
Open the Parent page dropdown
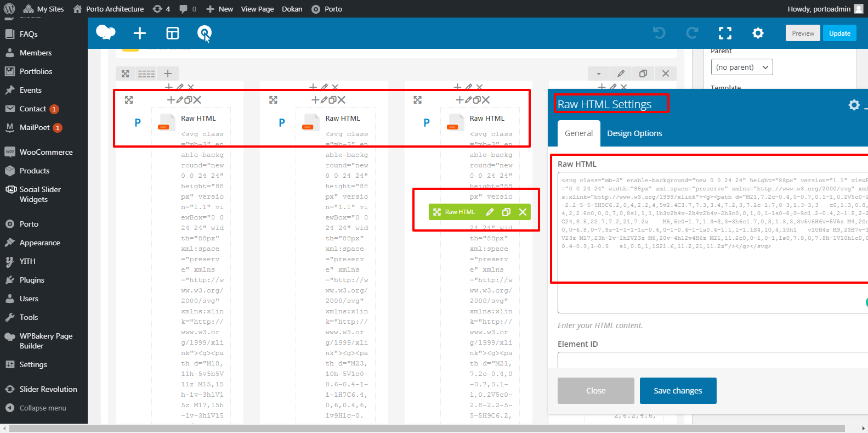pyautogui.click(x=742, y=68)
